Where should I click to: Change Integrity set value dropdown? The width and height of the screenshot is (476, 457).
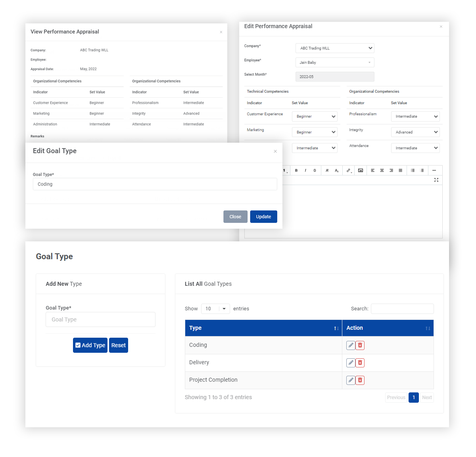[415, 132]
